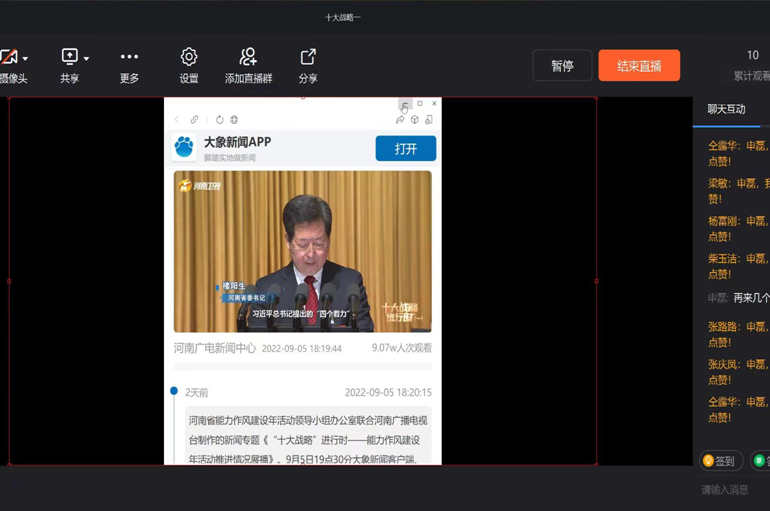Pause the live stream (暂停)
Image resolution: width=770 pixels, height=511 pixels.
[562, 66]
